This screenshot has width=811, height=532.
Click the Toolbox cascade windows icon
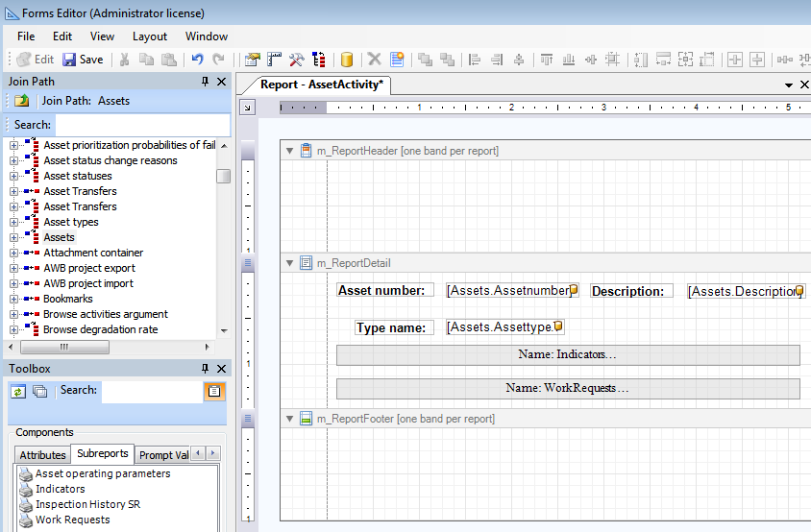[x=40, y=391]
